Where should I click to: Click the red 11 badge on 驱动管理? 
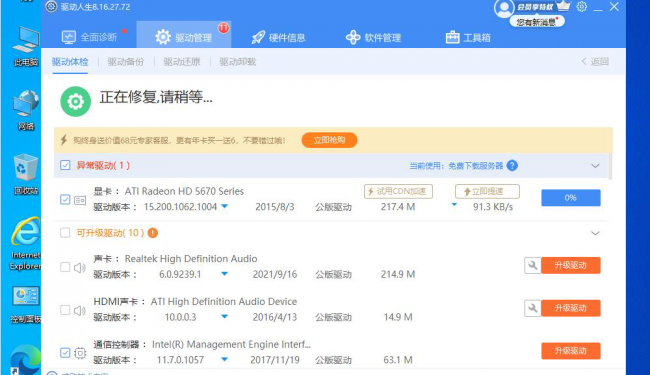coord(223,28)
